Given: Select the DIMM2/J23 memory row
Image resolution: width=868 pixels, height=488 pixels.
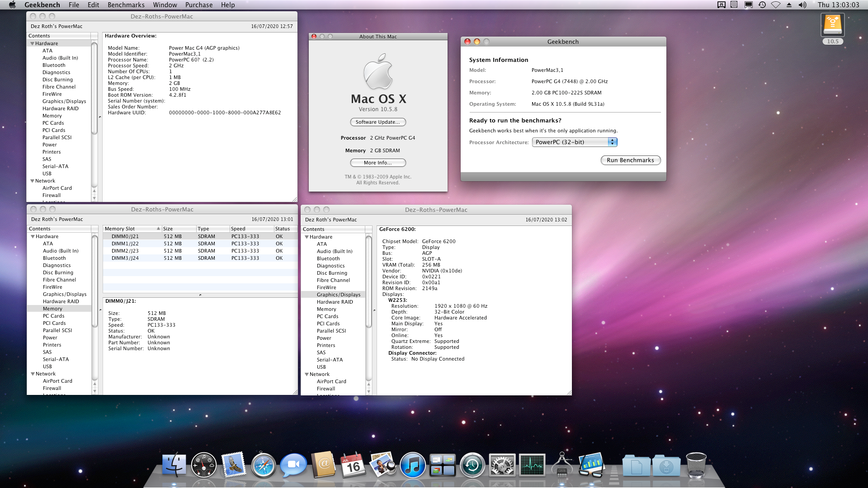Looking at the screenshot, I should point(200,251).
